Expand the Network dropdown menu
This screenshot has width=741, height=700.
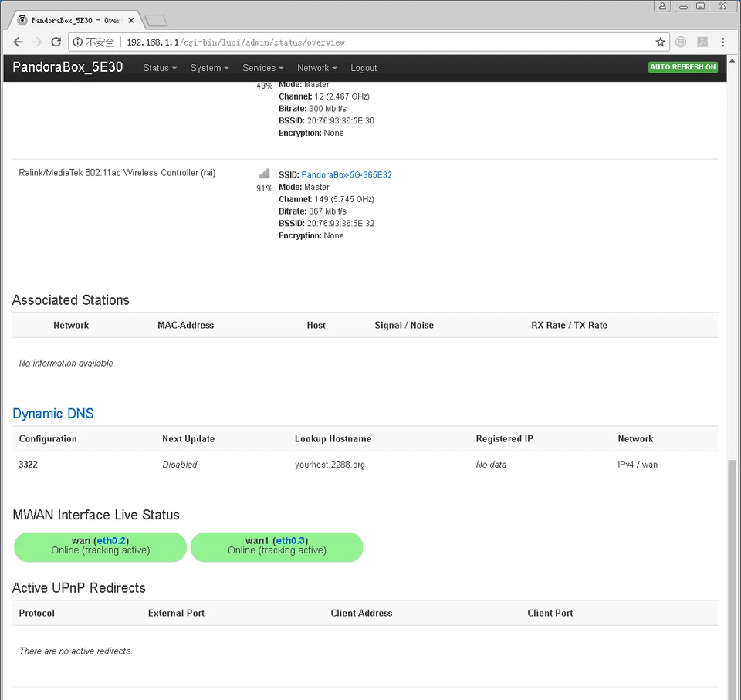click(316, 68)
